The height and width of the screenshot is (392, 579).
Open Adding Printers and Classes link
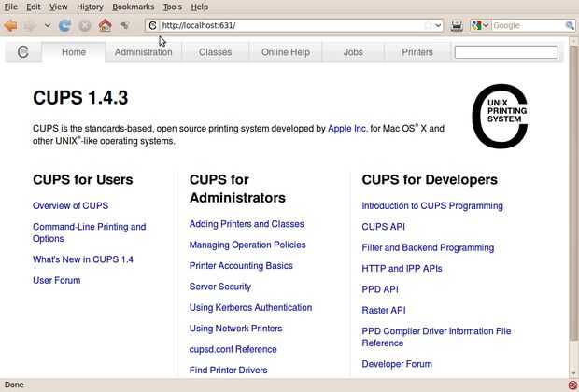(247, 224)
